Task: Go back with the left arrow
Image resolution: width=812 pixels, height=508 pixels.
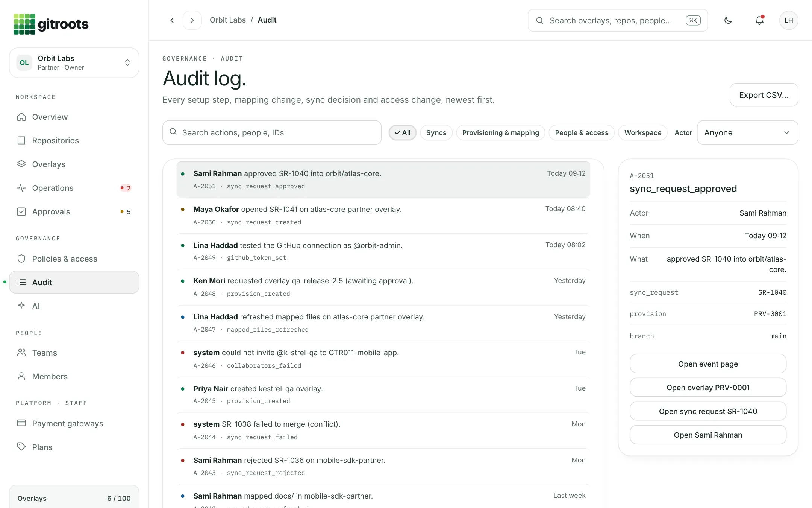Action: click(172, 20)
